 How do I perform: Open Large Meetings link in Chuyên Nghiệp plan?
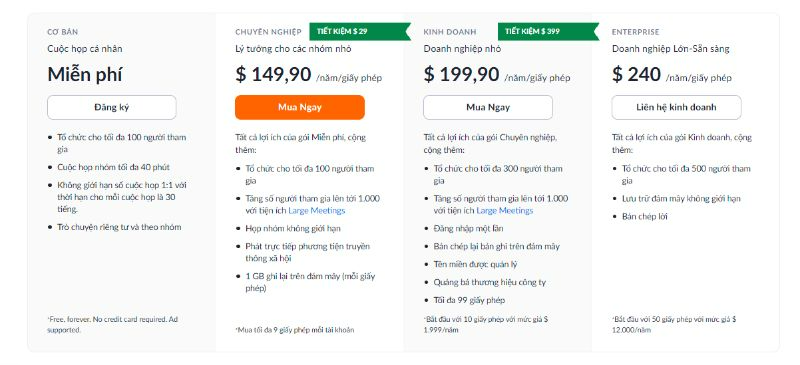pyautogui.click(x=317, y=211)
